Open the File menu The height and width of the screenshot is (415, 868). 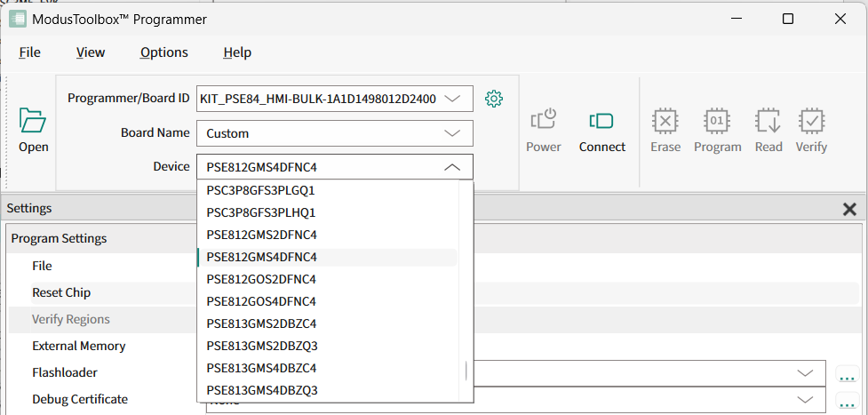30,52
